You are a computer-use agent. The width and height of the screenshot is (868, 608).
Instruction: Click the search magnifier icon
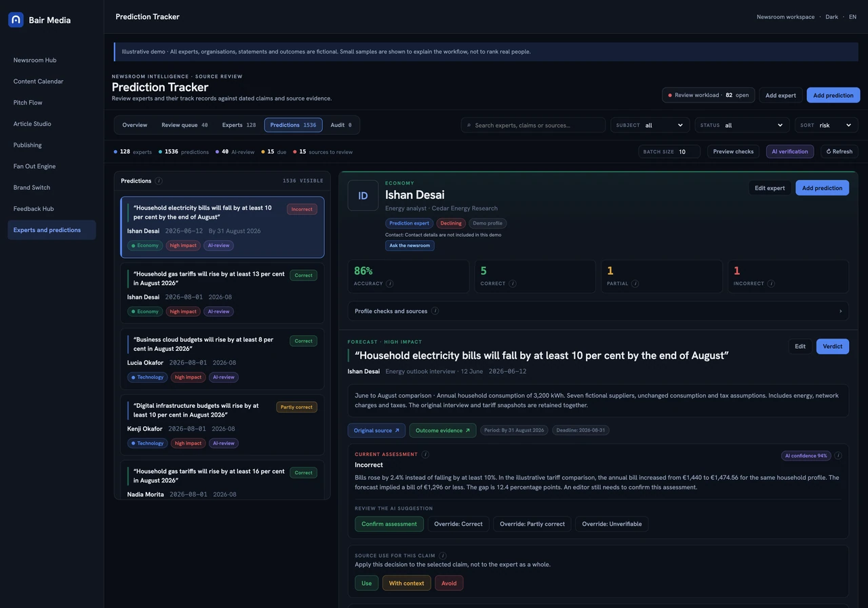[x=469, y=126]
